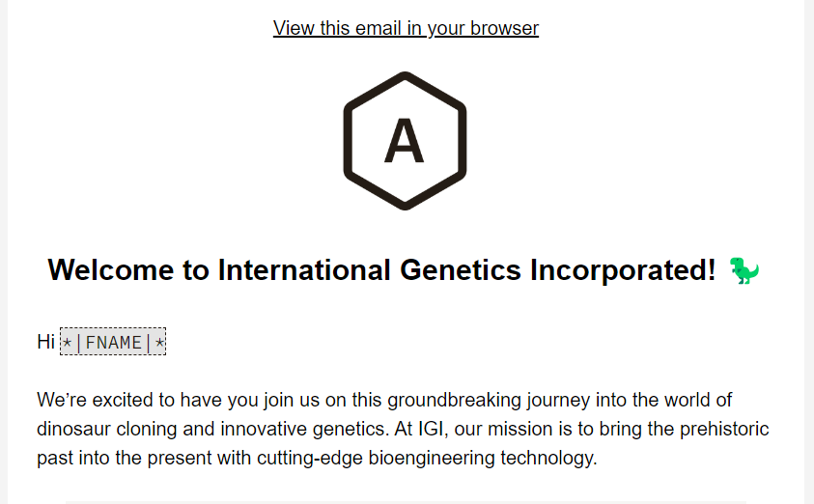This screenshot has height=504, width=814.
Task: Click the word 'technology.' ending the paragraph
Action: coord(548,459)
